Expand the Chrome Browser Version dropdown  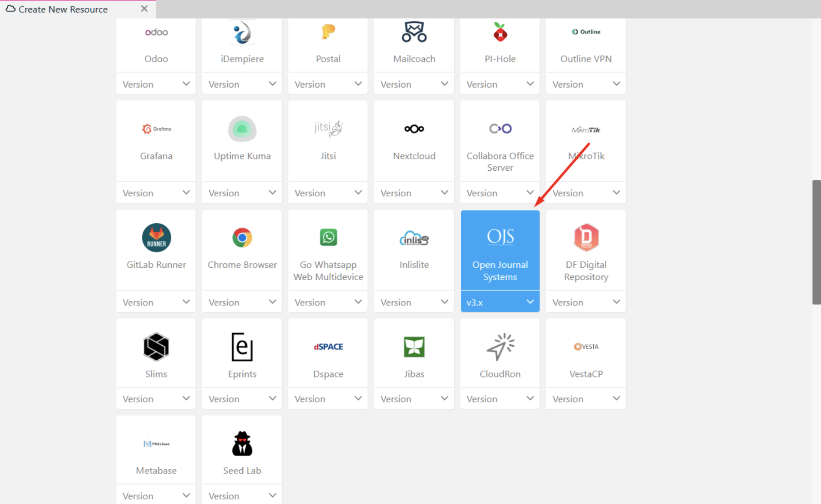click(242, 302)
